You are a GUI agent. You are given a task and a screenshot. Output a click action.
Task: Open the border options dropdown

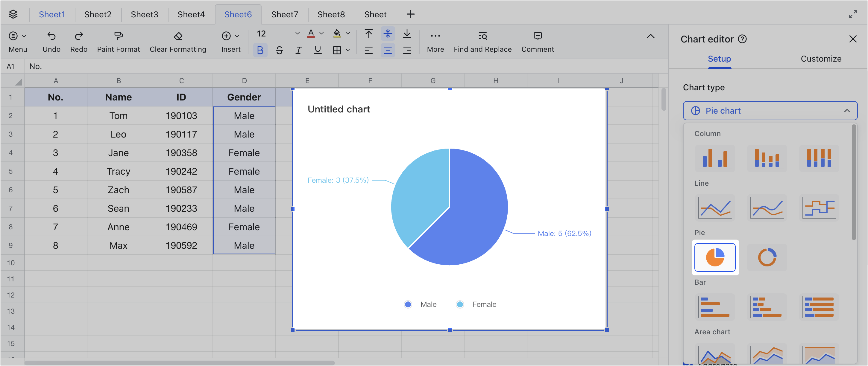[348, 50]
